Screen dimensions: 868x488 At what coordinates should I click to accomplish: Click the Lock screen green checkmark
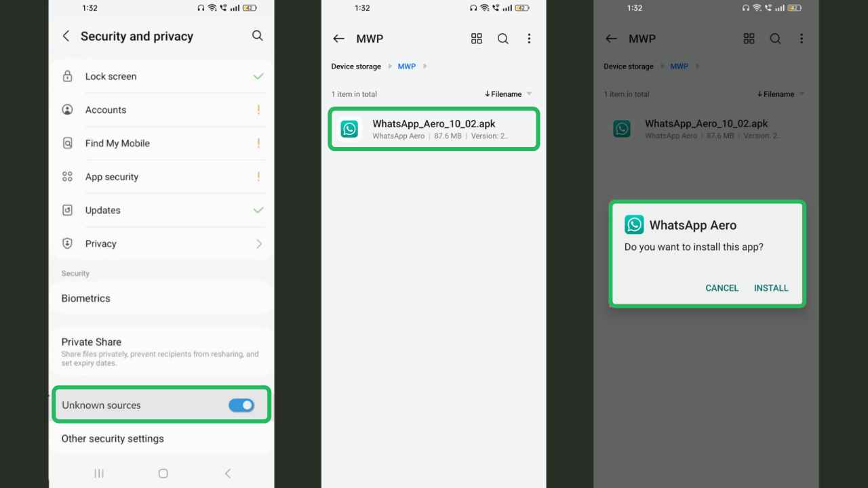click(258, 77)
